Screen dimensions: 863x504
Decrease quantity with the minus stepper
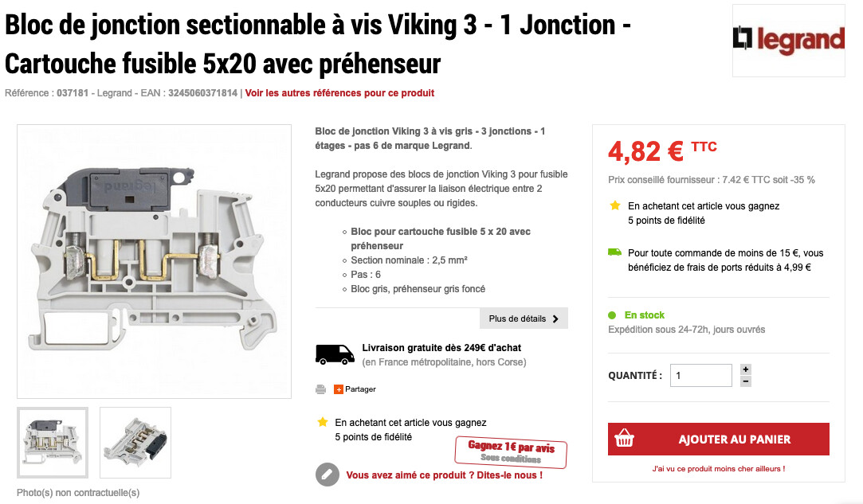(745, 381)
